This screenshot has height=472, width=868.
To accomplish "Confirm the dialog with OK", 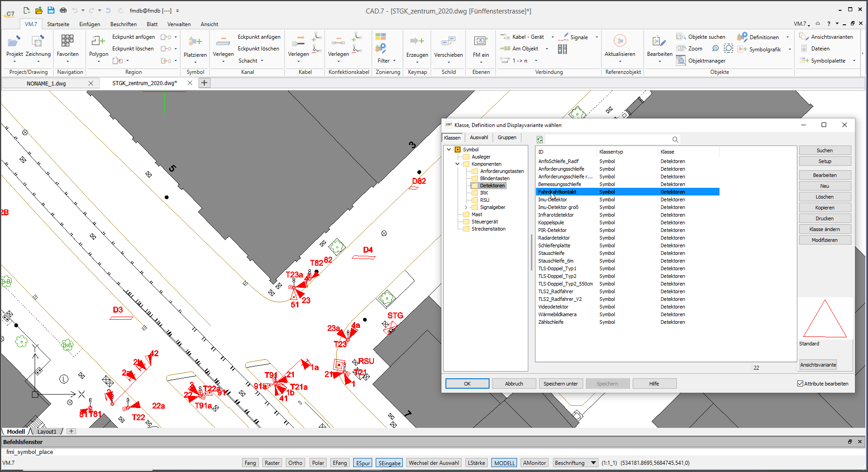I will click(x=467, y=384).
